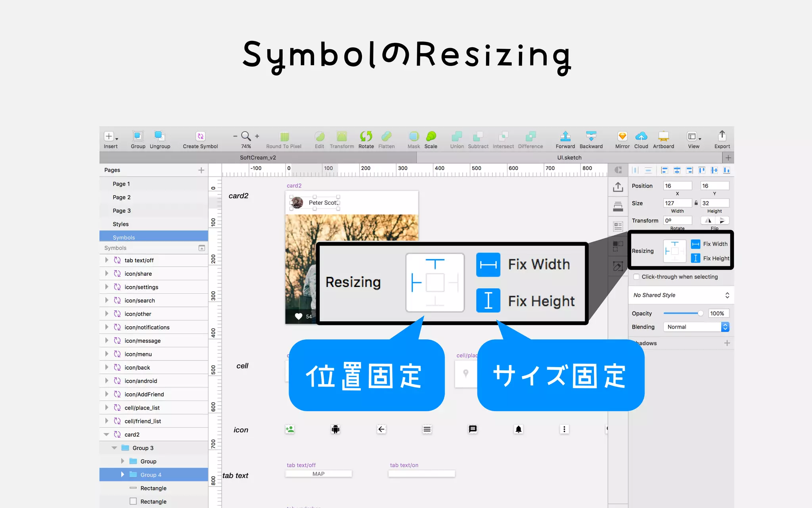Screen dimensions: 812x508
Task: Toggle Fix Height in small inspector panel
Action: (x=695, y=258)
